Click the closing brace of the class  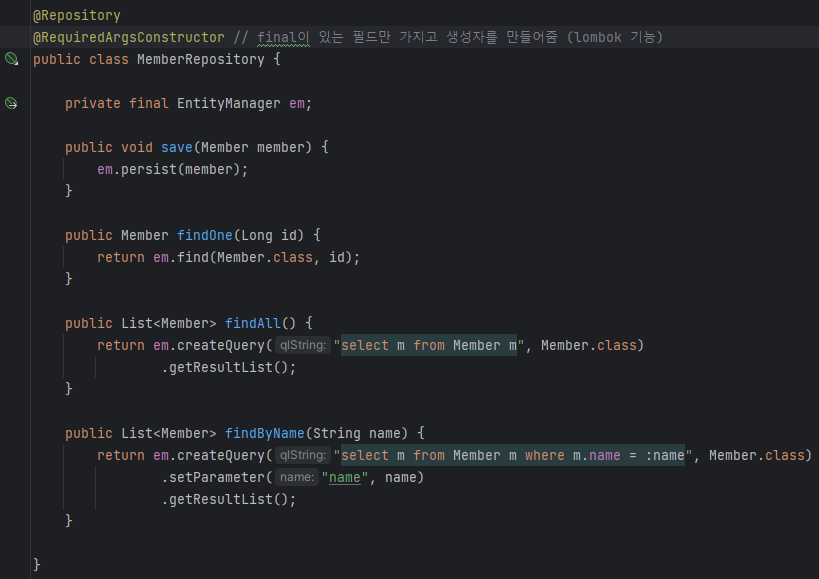(37, 565)
